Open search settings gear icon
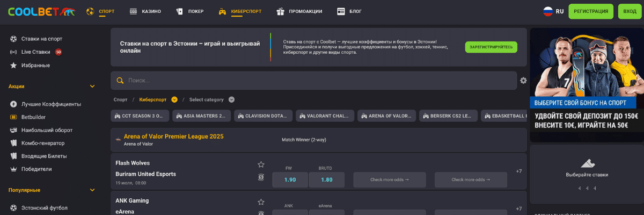This screenshot has height=215, width=644. coord(523,81)
